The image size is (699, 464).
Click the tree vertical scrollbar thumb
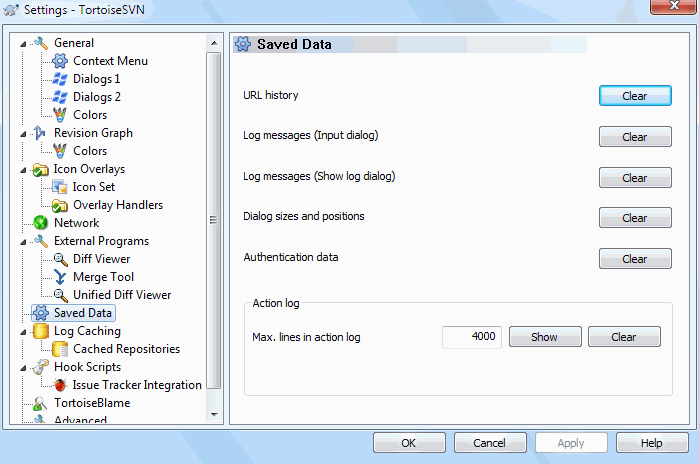coord(214,220)
